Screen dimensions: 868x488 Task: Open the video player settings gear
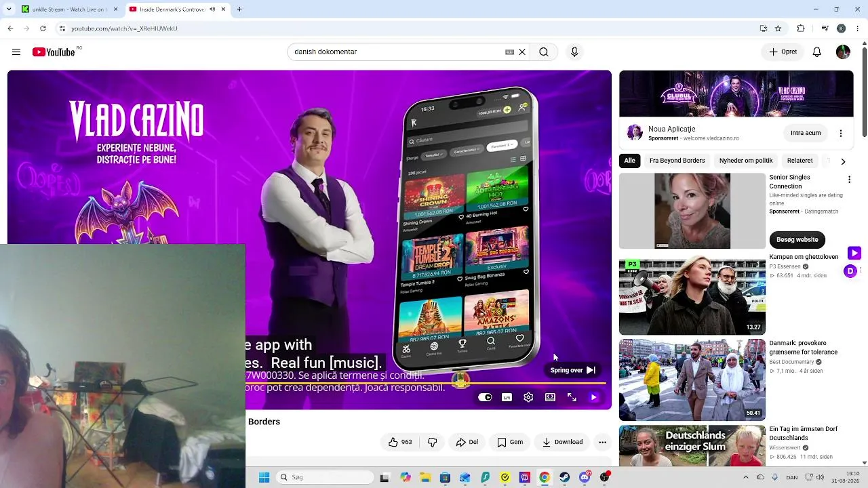pyautogui.click(x=528, y=397)
